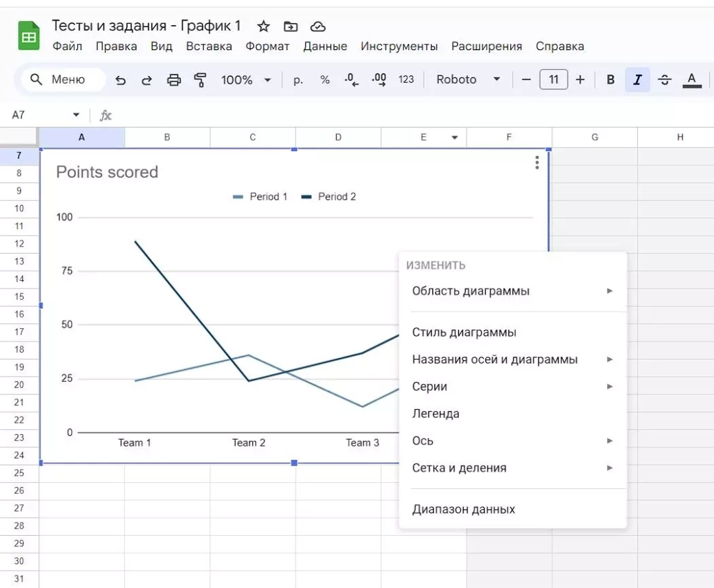
Task: Click the move to folder icon
Action: tap(291, 26)
